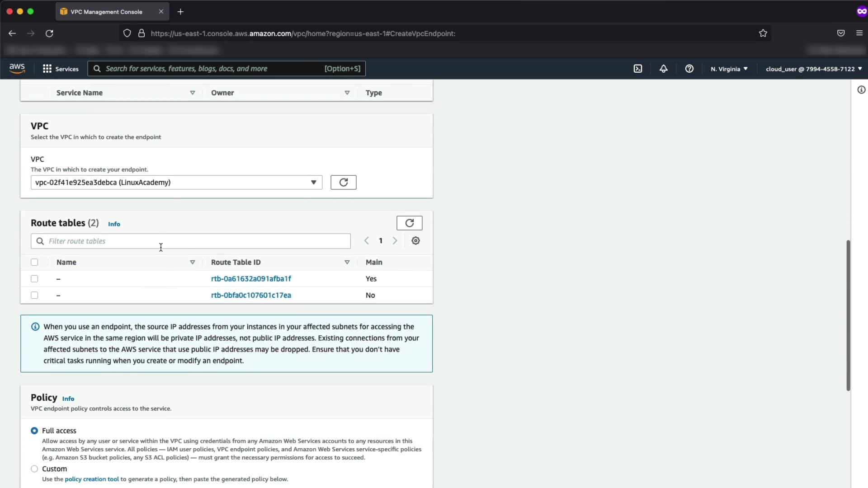
Task: Check route table rtb-0a61632a091afba1f row
Action: (34, 279)
